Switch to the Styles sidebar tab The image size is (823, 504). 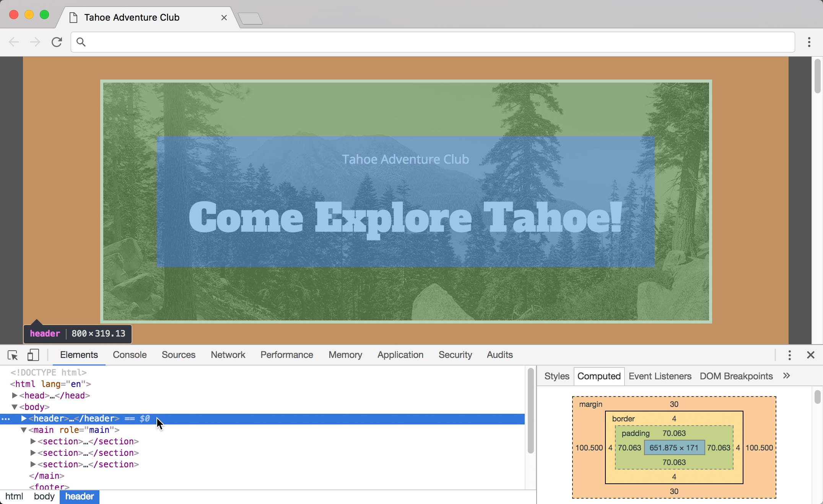(x=556, y=376)
